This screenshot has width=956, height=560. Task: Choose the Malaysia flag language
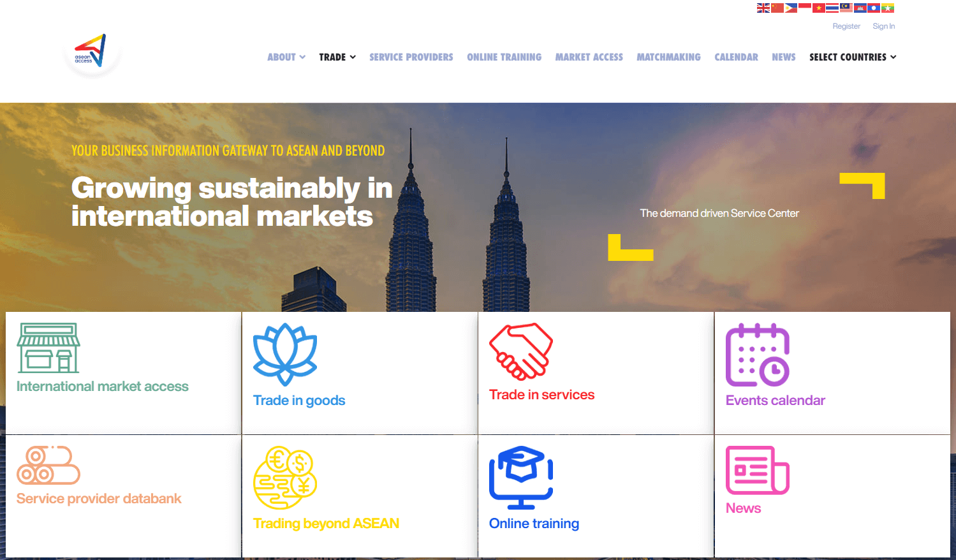[x=846, y=8]
